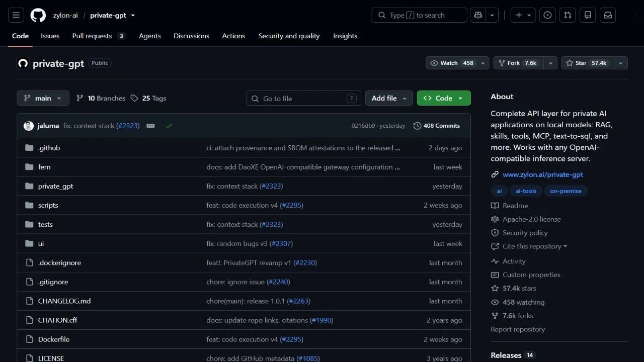Open the www.zylon.ai/private-gpt link
The height and width of the screenshot is (362, 644).
543,174
